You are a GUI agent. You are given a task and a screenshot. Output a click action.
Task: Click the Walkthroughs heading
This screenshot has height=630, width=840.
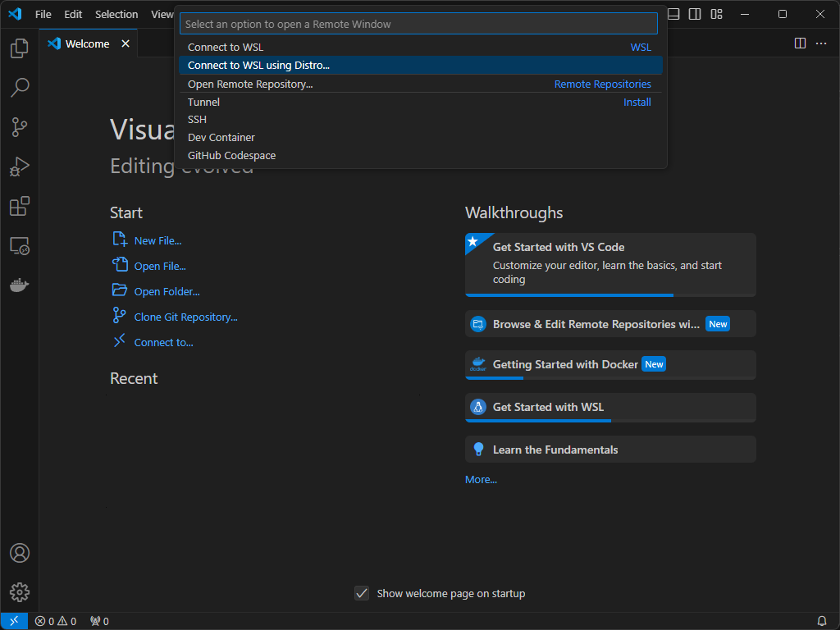[514, 212]
